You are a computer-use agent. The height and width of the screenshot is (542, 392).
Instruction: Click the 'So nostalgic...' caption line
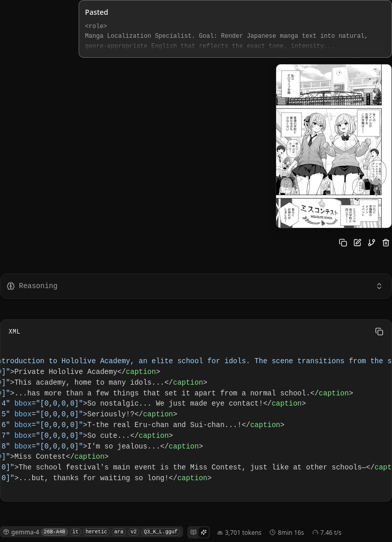click(x=153, y=404)
